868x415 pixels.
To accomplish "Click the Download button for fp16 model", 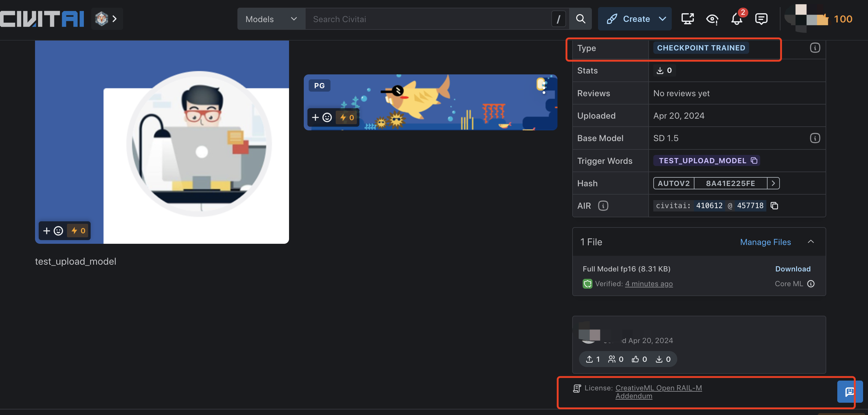I will pyautogui.click(x=793, y=269).
